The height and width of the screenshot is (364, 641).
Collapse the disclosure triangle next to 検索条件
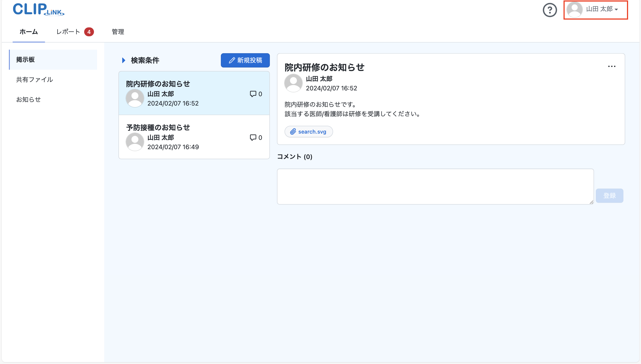[123, 60]
